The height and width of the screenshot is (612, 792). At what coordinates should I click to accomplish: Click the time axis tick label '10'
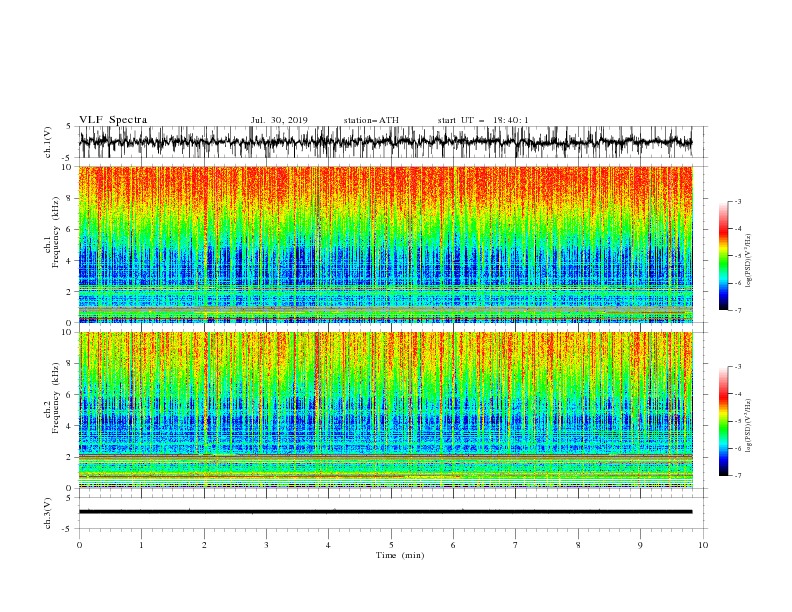[703, 545]
